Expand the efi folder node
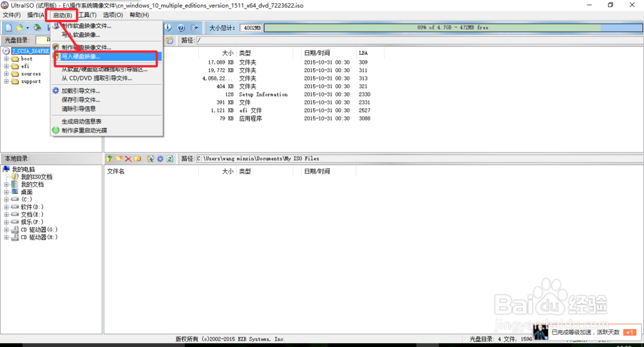 point(6,66)
